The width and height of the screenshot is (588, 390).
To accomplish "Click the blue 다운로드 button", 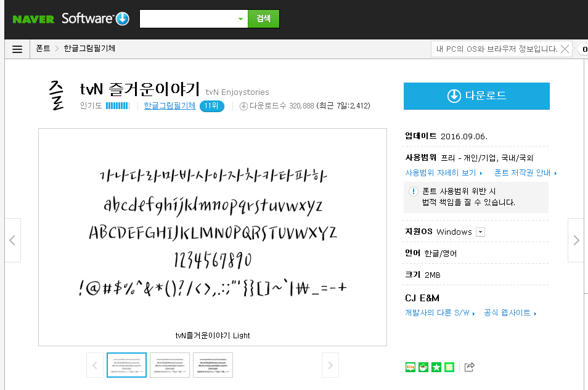I will [476, 96].
